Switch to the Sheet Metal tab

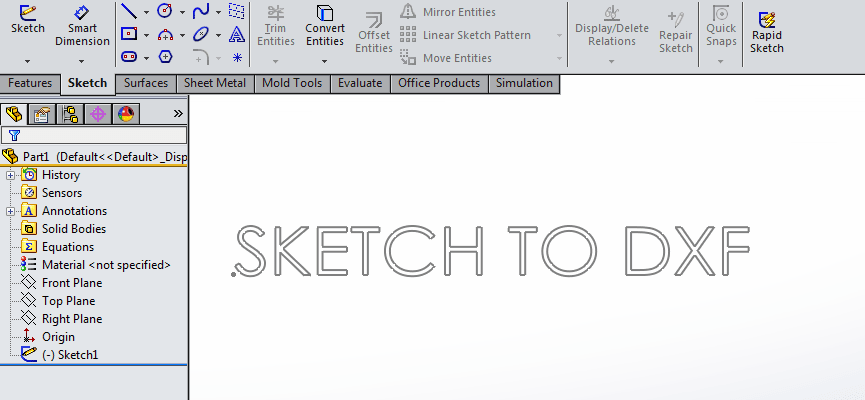(216, 83)
